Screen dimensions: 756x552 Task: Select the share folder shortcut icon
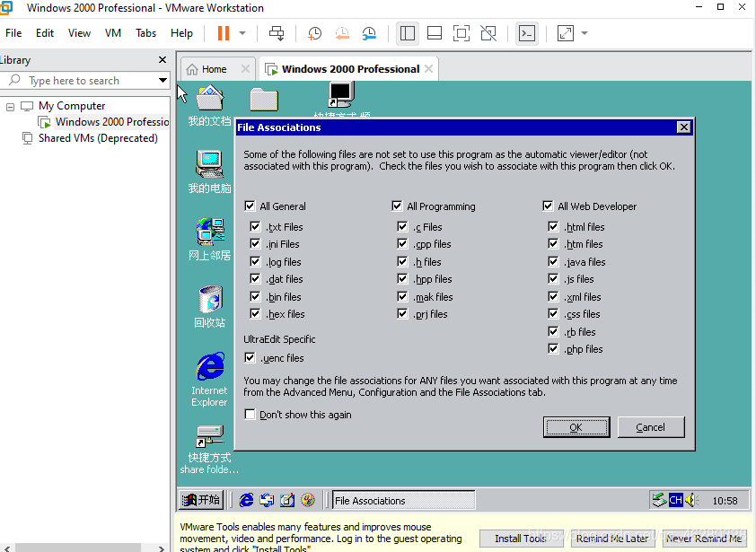pyautogui.click(x=209, y=450)
